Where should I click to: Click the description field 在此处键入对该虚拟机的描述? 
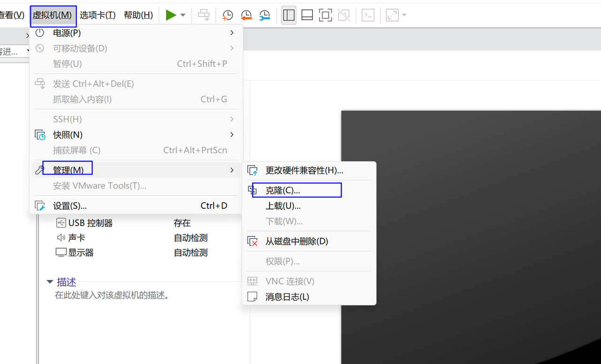coord(112,296)
